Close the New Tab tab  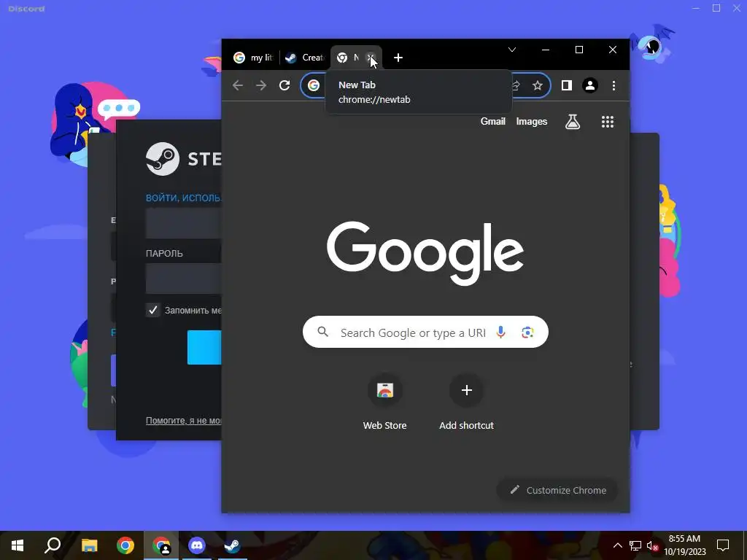(371, 58)
